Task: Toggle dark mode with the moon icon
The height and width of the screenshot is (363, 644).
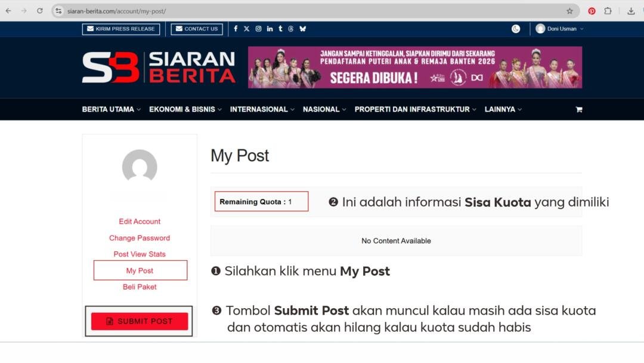Action: pyautogui.click(x=515, y=28)
